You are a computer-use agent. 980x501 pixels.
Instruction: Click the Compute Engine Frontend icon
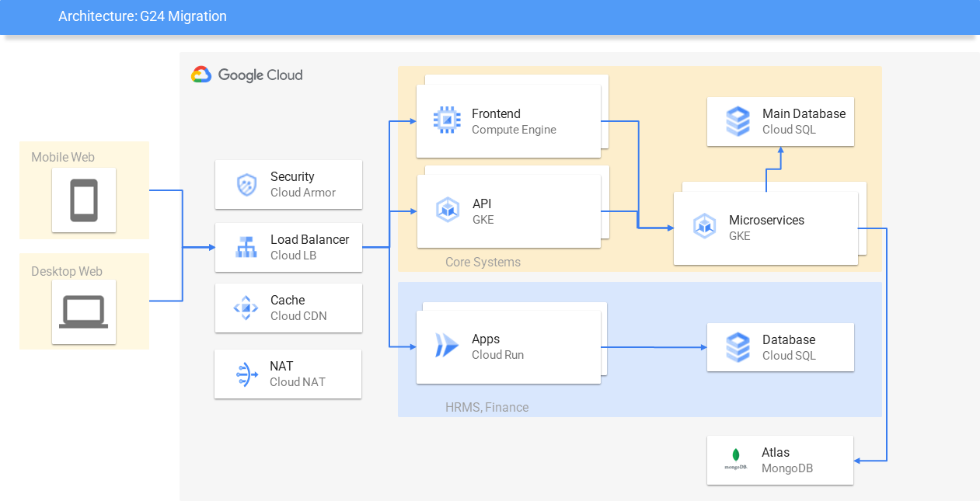tap(447, 120)
